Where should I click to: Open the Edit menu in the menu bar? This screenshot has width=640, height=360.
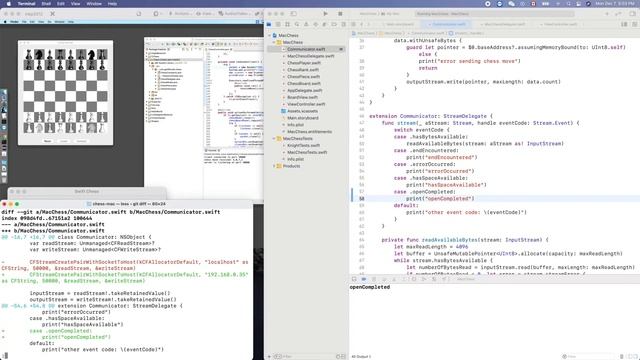pos(60,4)
